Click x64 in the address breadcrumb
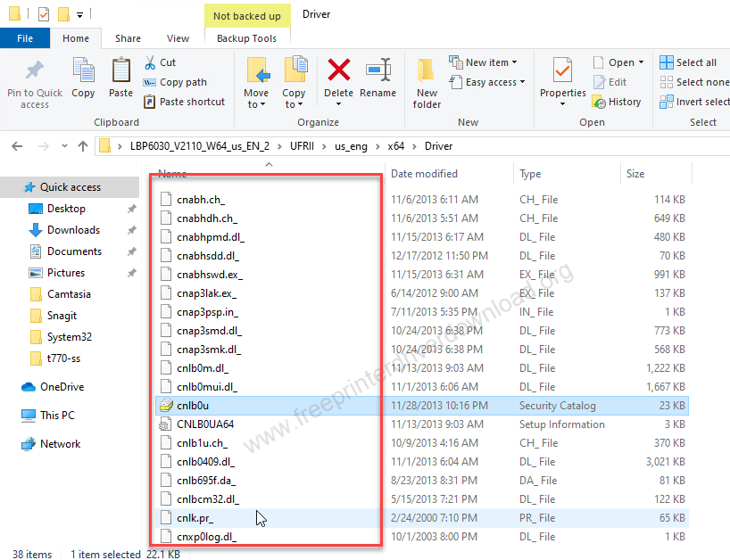This screenshot has width=730, height=560. pos(396,146)
